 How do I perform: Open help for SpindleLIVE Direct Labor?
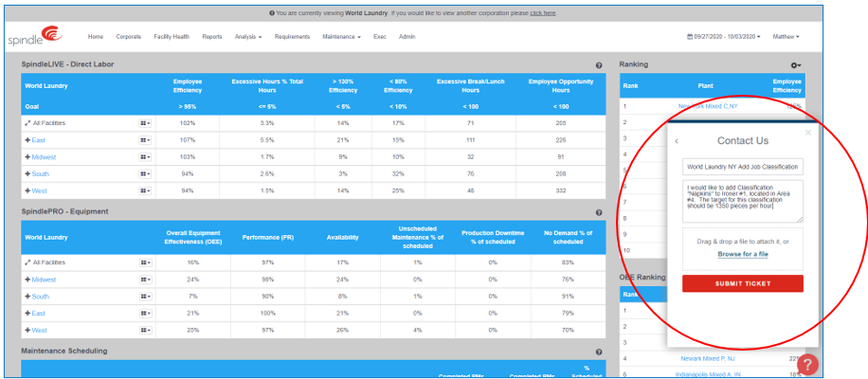599,65
